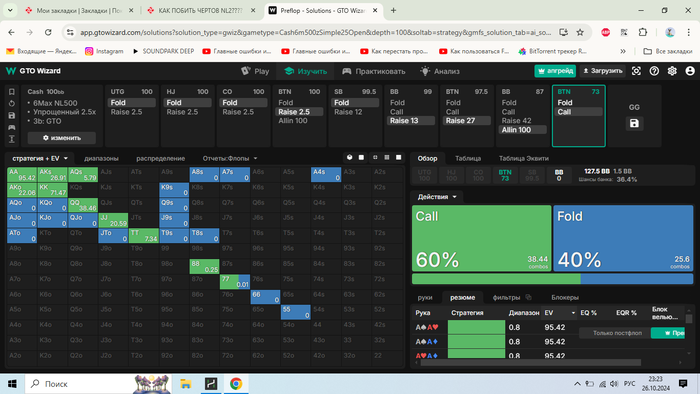
Task: Open Windows Start menu
Action: (x=12, y=384)
